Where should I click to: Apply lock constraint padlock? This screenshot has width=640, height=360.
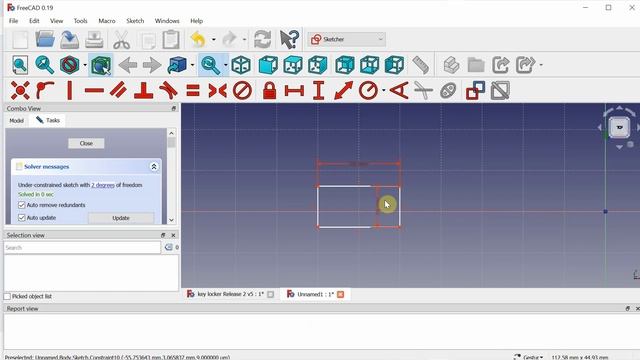(x=269, y=90)
